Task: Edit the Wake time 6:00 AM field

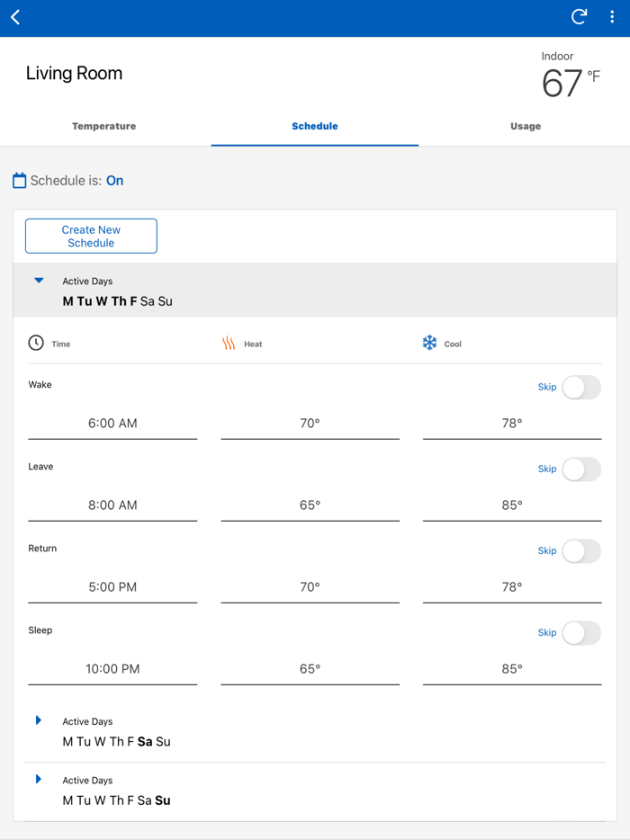Action: 112,424
